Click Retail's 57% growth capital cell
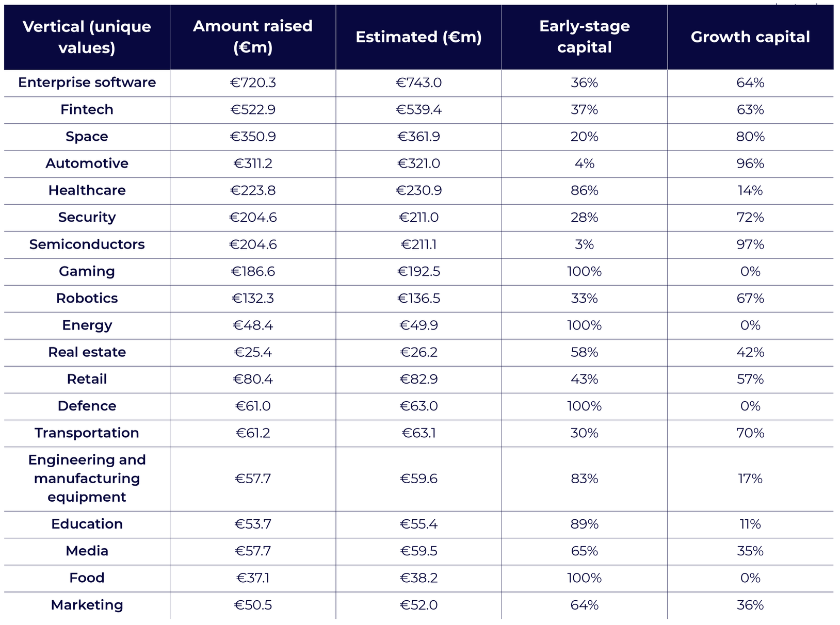Image resolution: width=840 pixels, height=625 pixels. click(750, 379)
